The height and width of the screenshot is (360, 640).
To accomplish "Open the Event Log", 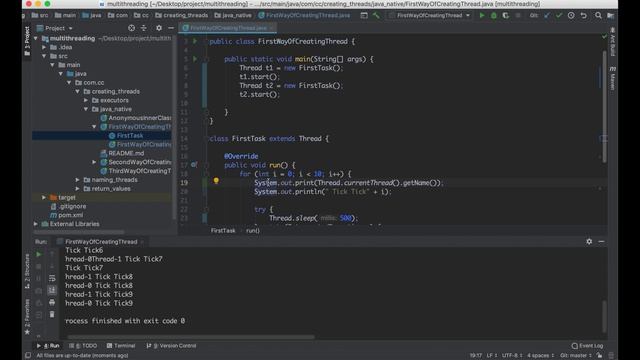I will [x=588, y=346].
